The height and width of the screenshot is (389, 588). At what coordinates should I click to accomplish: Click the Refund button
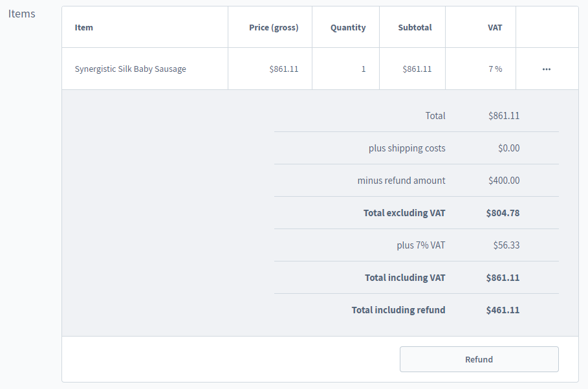(479, 359)
